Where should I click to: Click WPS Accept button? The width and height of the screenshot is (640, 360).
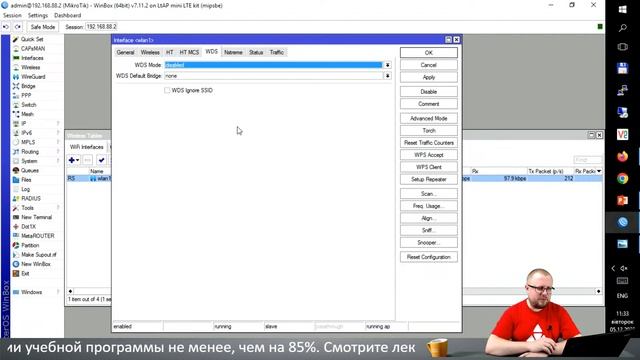pyautogui.click(x=429, y=155)
